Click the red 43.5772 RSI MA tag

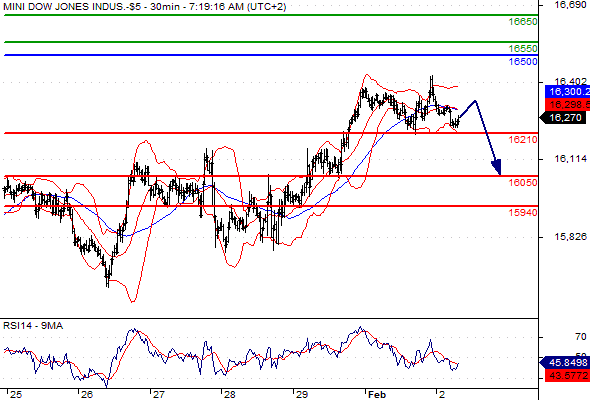click(x=567, y=375)
